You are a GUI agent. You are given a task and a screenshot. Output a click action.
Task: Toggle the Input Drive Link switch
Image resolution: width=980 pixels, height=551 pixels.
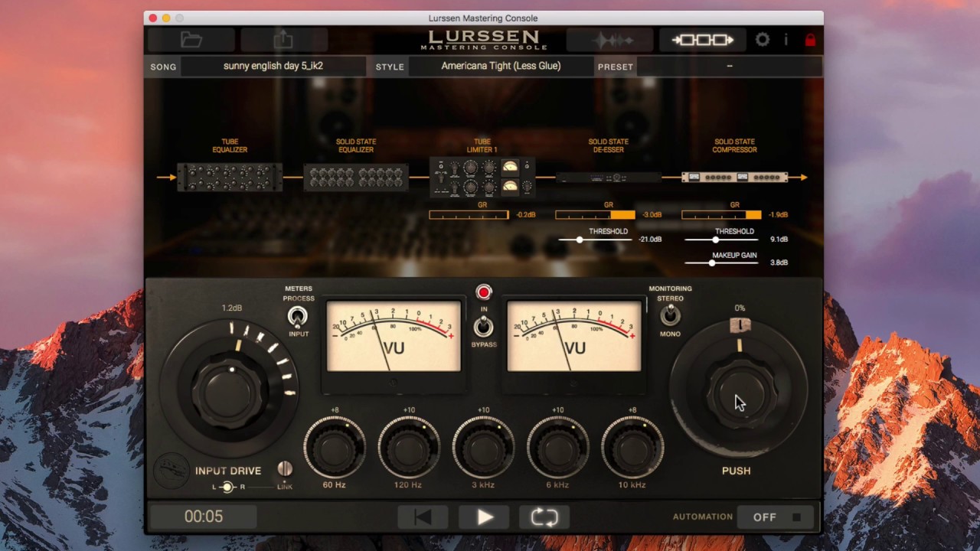285,468
